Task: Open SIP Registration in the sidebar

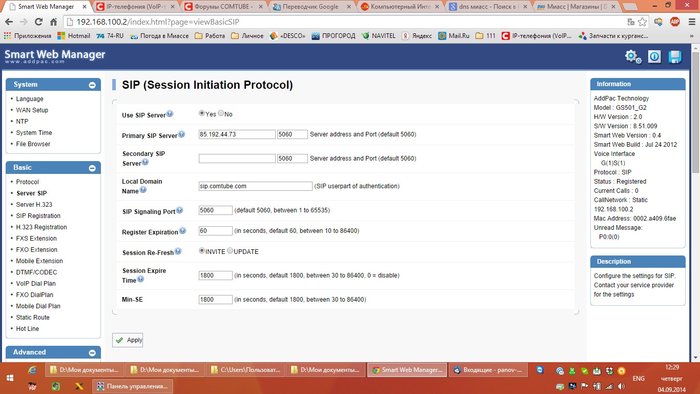Action: 38,216
